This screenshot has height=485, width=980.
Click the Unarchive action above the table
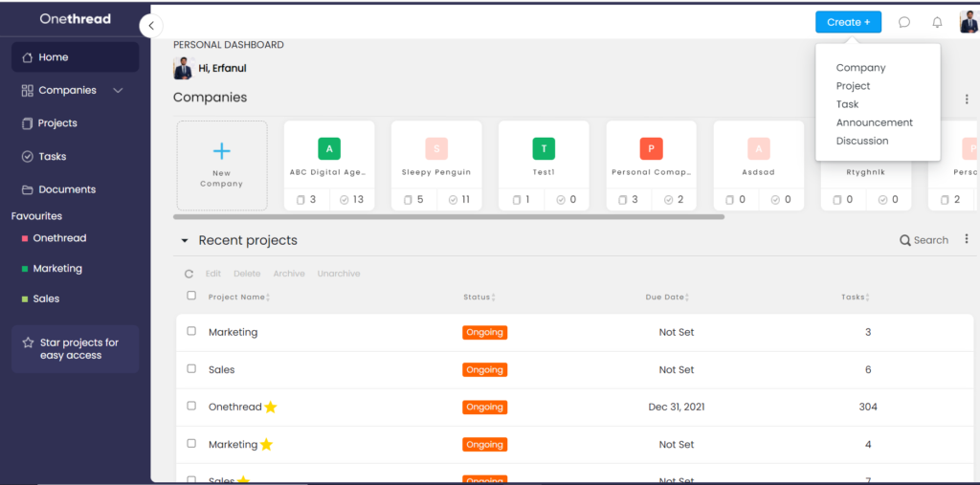pos(339,274)
